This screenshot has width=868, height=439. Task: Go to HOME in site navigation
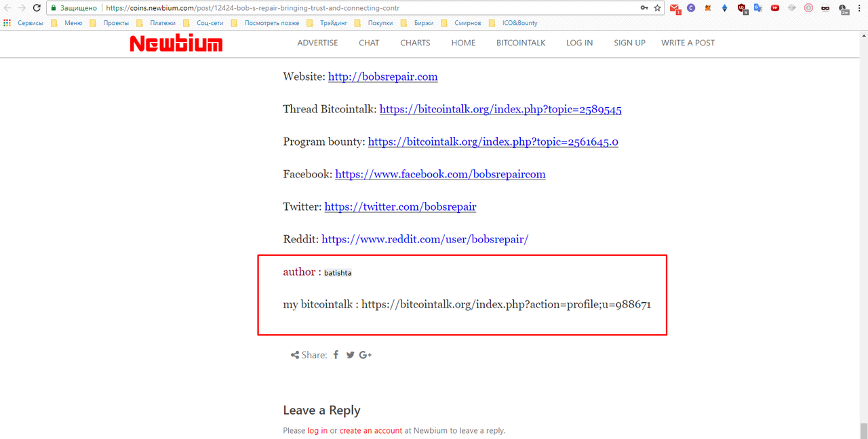point(463,43)
